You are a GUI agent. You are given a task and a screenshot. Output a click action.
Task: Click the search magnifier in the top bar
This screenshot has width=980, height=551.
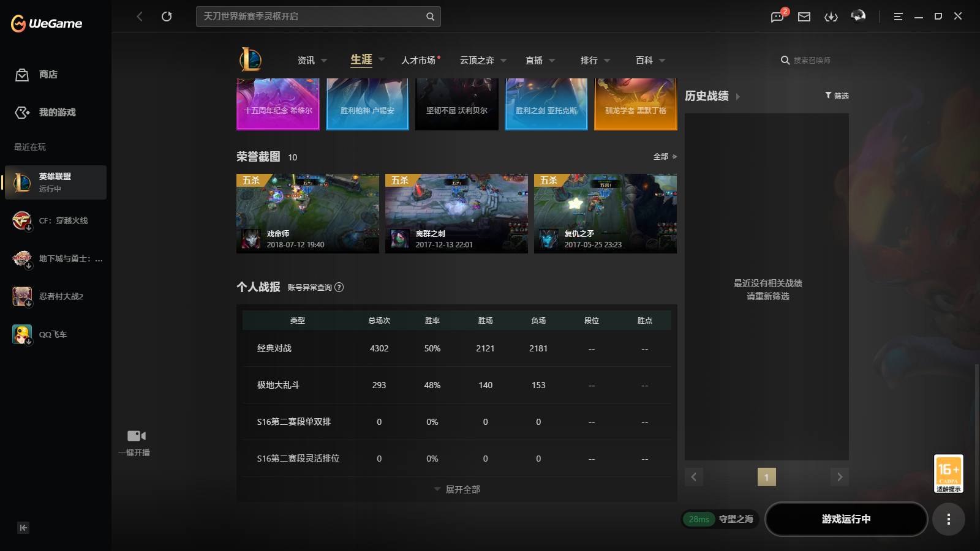pyautogui.click(x=431, y=17)
